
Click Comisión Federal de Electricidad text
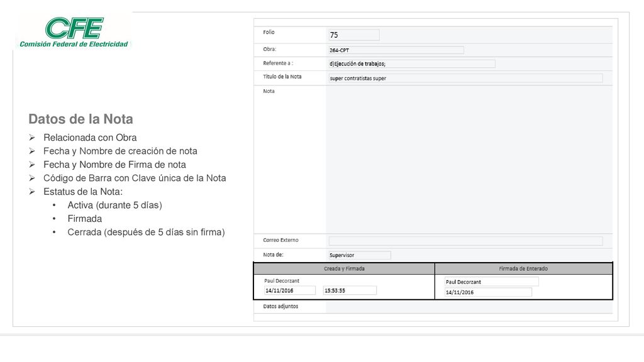pyautogui.click(x=74, y=44)
